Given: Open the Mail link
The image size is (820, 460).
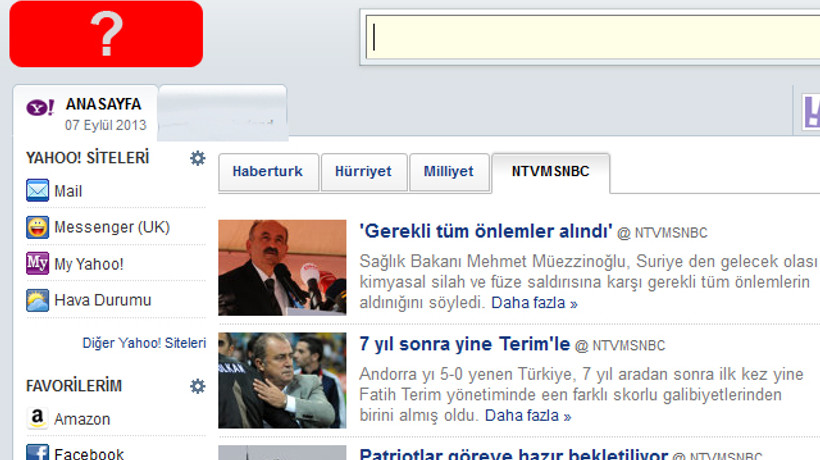Looking at the screenshot, I should tap(69, 191).
